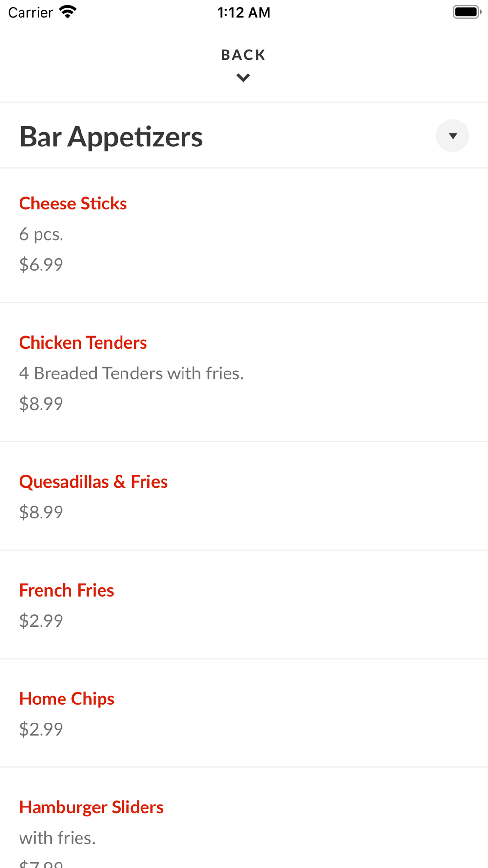Viewport: 488px width, 868px height.
Task: Tap the $8.99 Chicken Tenders price
Action: pos(41,404)
